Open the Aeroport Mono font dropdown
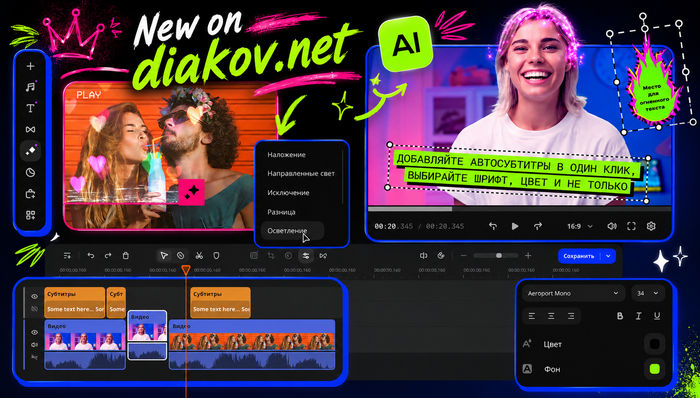 coord(573,294)
